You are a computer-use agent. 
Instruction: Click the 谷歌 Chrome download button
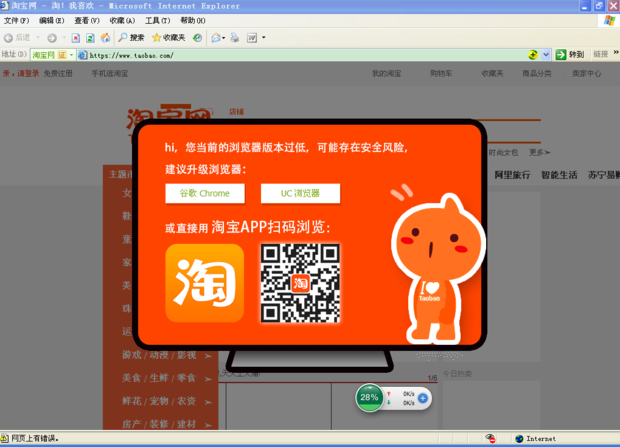205,193
